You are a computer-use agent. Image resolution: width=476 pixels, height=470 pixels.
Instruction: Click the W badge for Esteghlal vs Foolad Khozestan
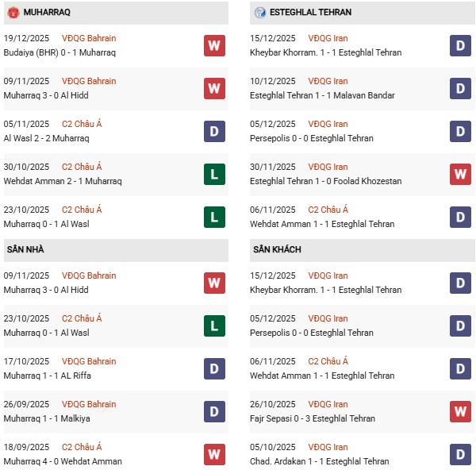tap(461, 174)
